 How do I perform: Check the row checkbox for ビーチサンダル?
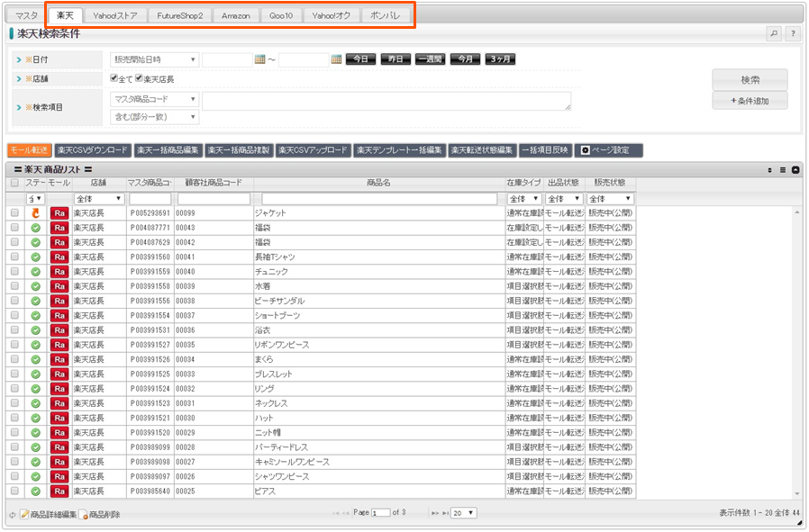coord(14,301)
